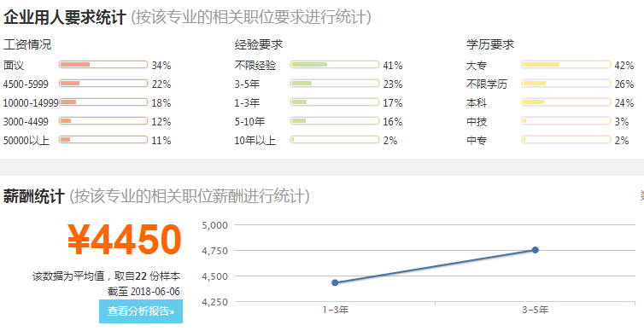Screen dimensions: 644x331
Task: Click the 面议 label
Action: pyautogui.click(x=14, y=65)
